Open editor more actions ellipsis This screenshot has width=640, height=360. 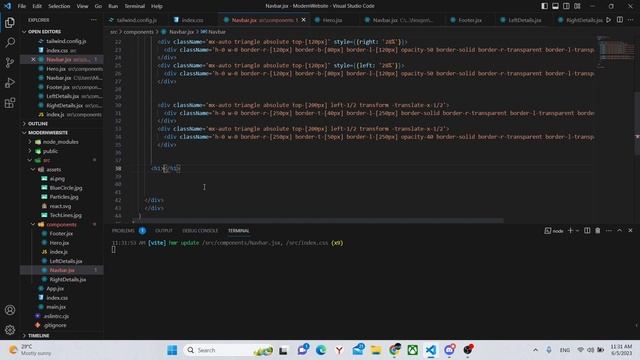(x=631, y=20)
